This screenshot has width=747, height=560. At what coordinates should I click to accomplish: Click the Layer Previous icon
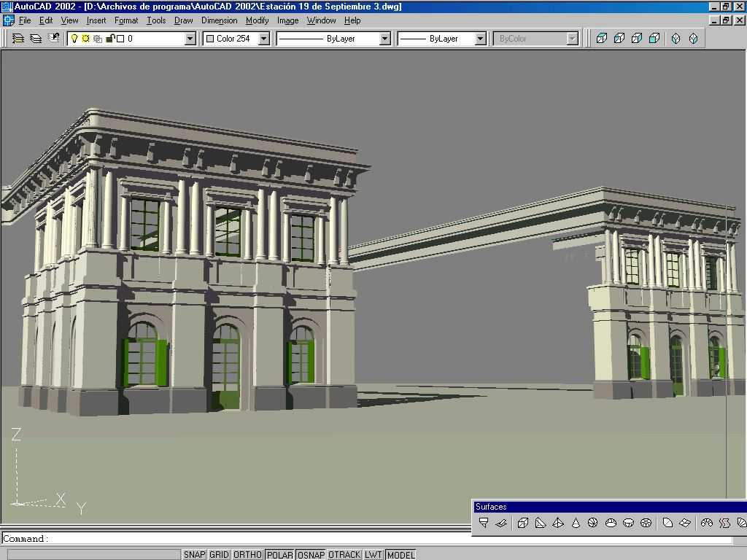pyautogui.click(x=53, y=39)
